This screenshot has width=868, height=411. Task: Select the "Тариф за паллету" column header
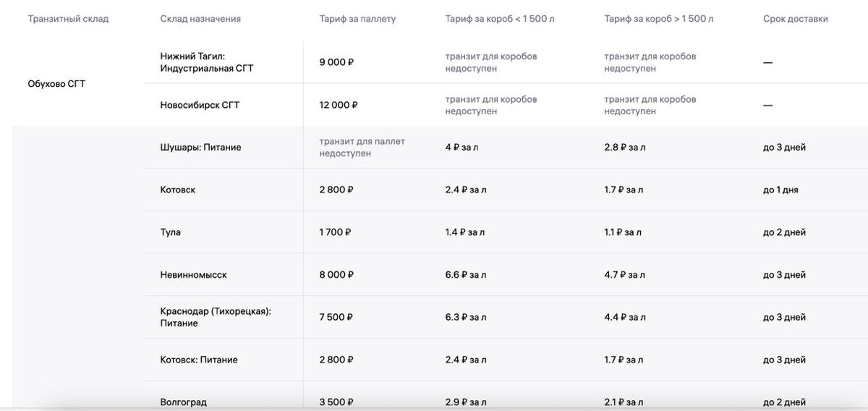[357, 19]
